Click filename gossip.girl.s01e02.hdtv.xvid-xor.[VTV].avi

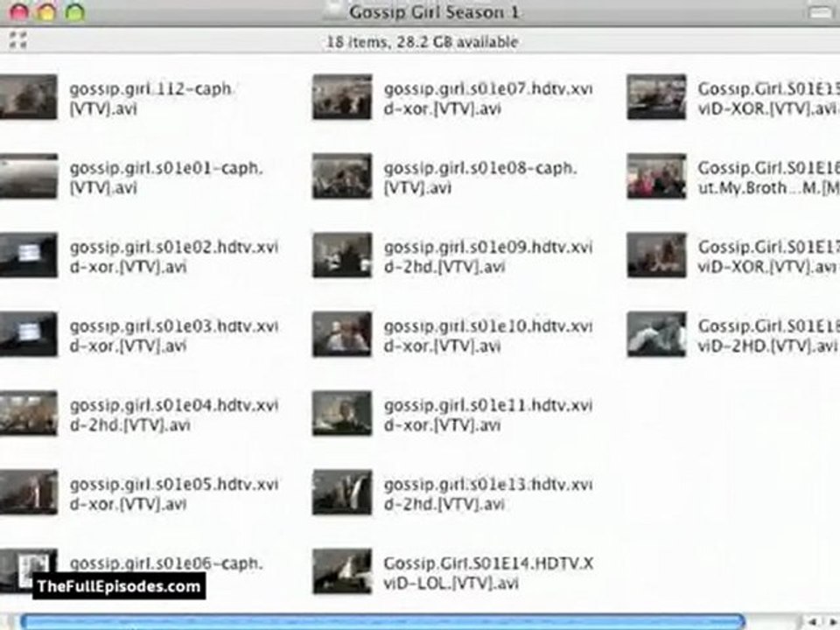coord(174,256)
